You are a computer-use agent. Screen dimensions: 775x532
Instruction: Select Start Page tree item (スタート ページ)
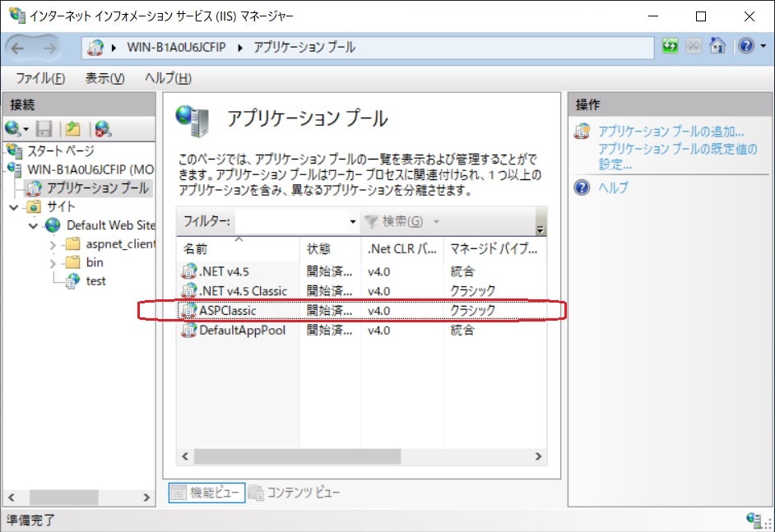click(61, 150)
